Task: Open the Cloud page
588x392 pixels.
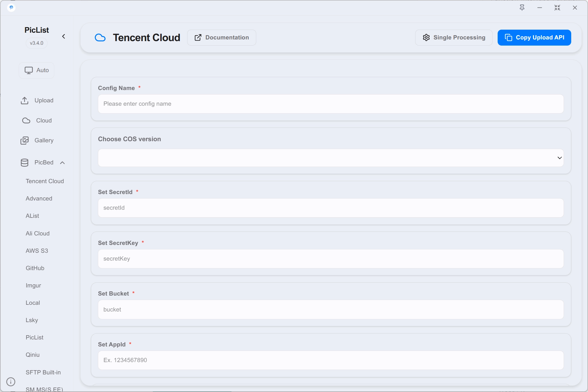Action: tap(37, 121)
